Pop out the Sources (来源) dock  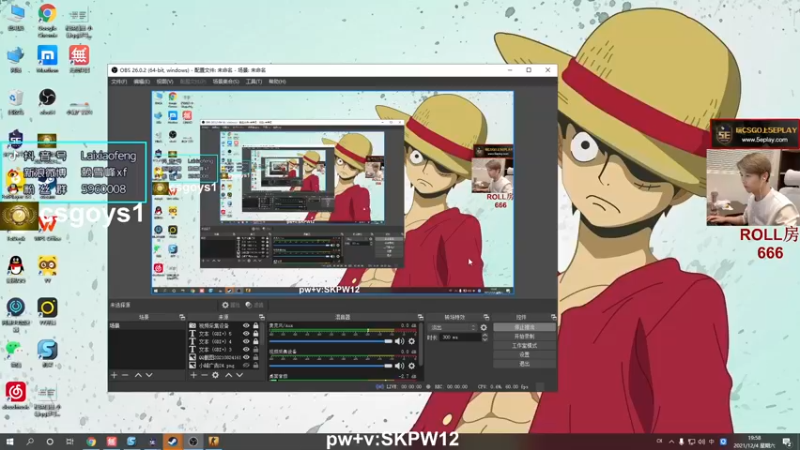(262, 317)
